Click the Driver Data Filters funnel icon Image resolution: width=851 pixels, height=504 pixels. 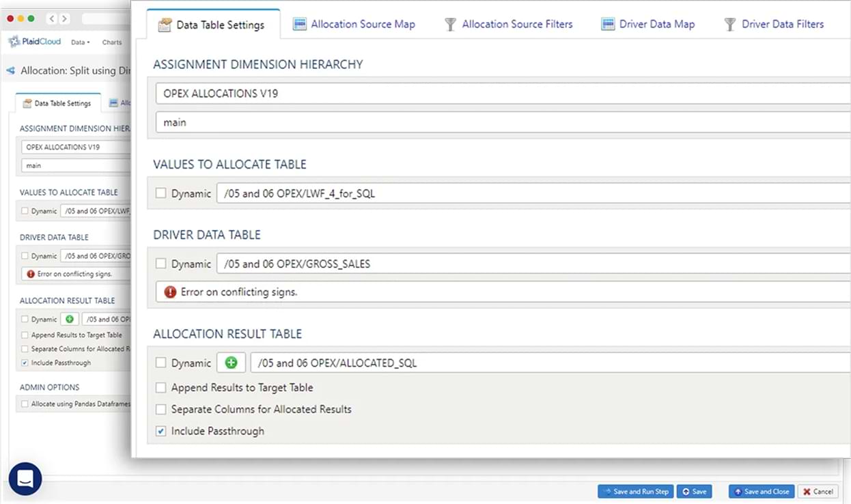[730, 25]
